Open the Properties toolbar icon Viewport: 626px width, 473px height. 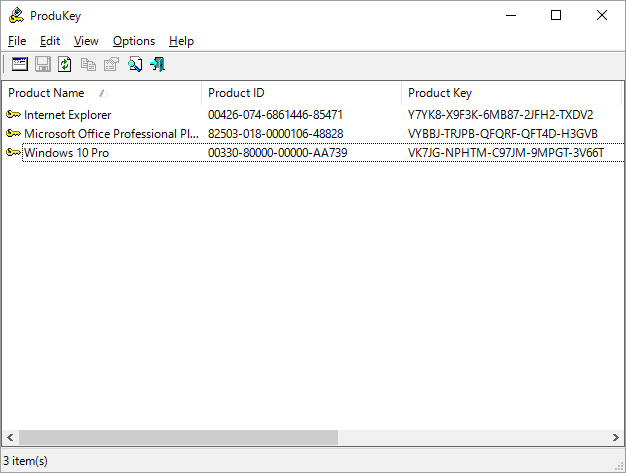click(111, 65)
